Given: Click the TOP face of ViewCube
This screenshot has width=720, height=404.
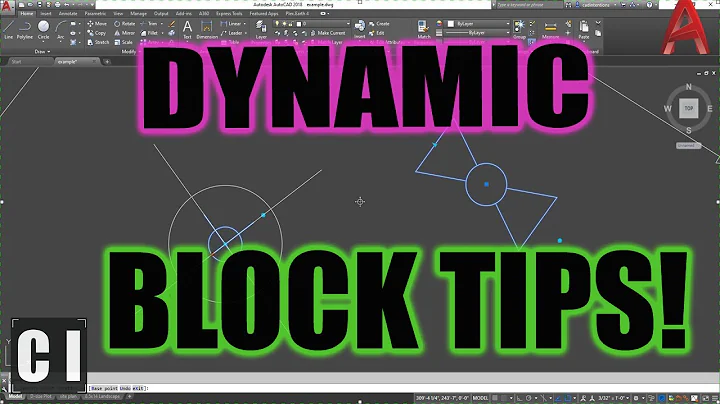Looking at the screenshot, I should pos(688,108).
